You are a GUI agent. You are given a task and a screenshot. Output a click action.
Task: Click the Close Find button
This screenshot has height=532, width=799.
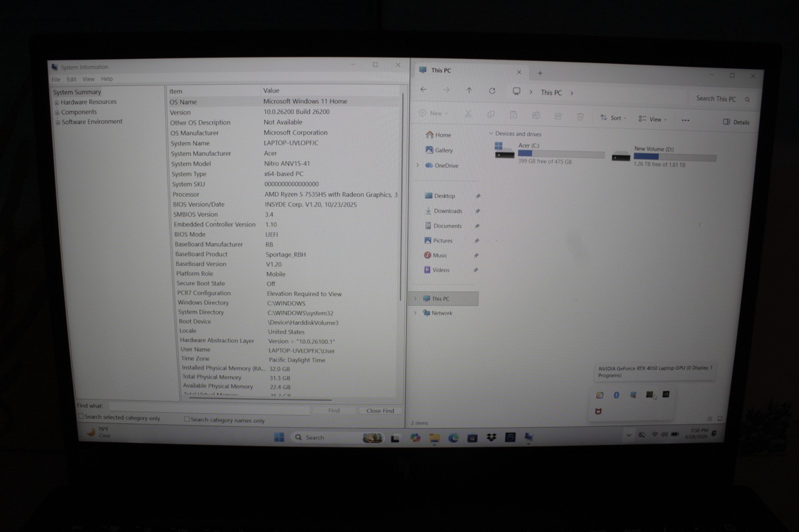click(380, 411)
